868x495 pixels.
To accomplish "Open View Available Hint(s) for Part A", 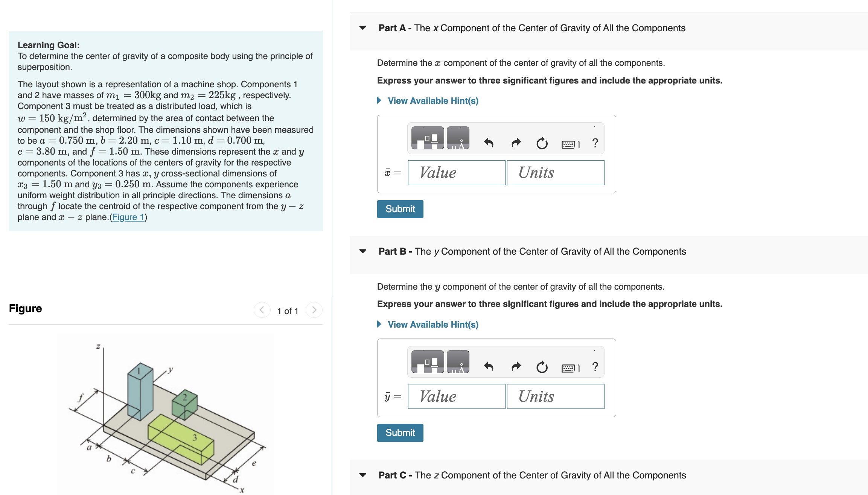I will [x=432, y=100].
